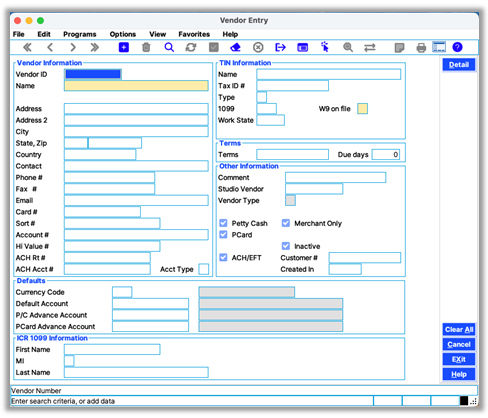Click the Help button at bottom right
The image size is (488, 418).
tap(459, 374)
